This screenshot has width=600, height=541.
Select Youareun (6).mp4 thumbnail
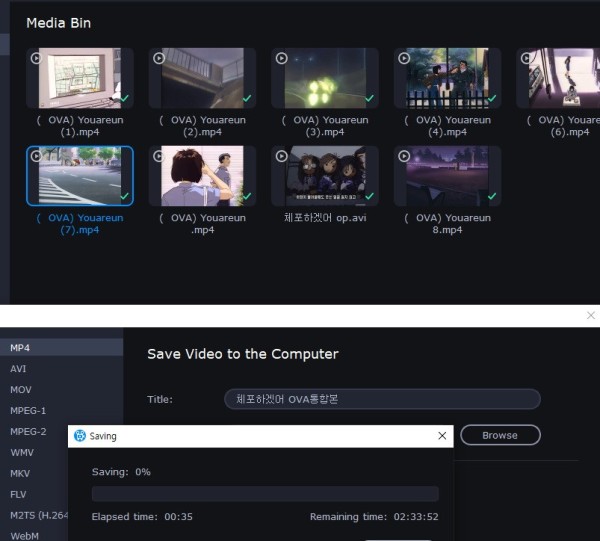(x=558, y=78)
